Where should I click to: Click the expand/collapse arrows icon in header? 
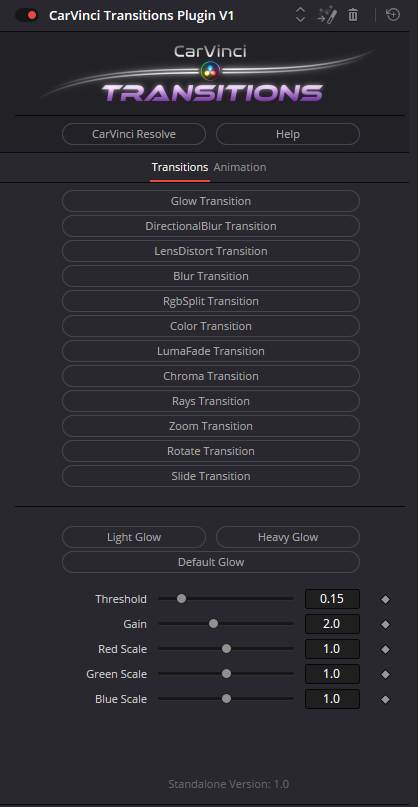(x=300, y=15)
